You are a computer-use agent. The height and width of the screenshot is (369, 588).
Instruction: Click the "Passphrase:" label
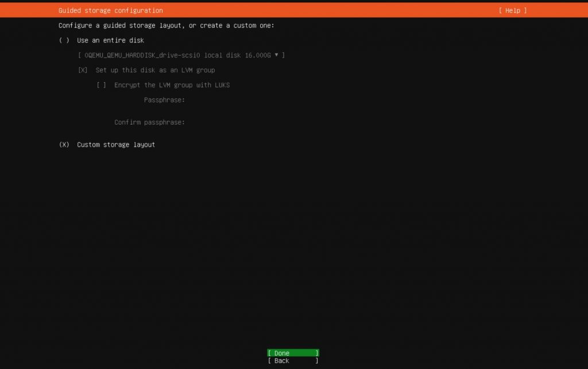tap(164, 100)
